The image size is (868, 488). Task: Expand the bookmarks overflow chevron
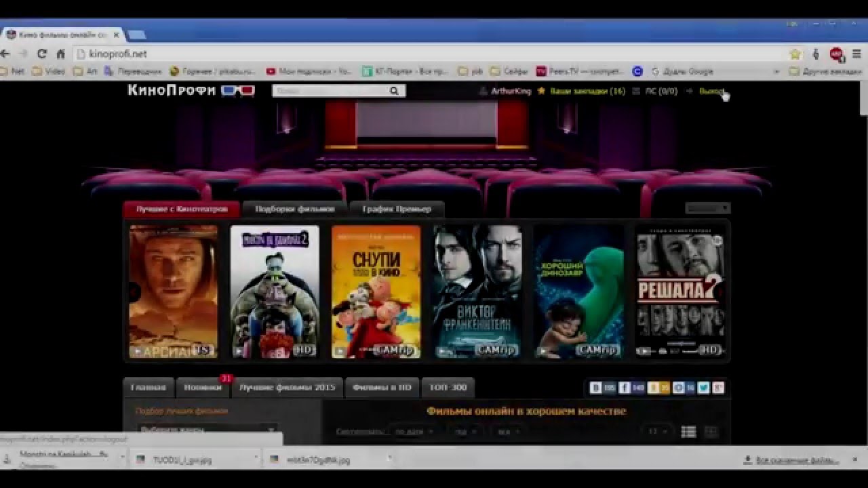coord(776,71)
